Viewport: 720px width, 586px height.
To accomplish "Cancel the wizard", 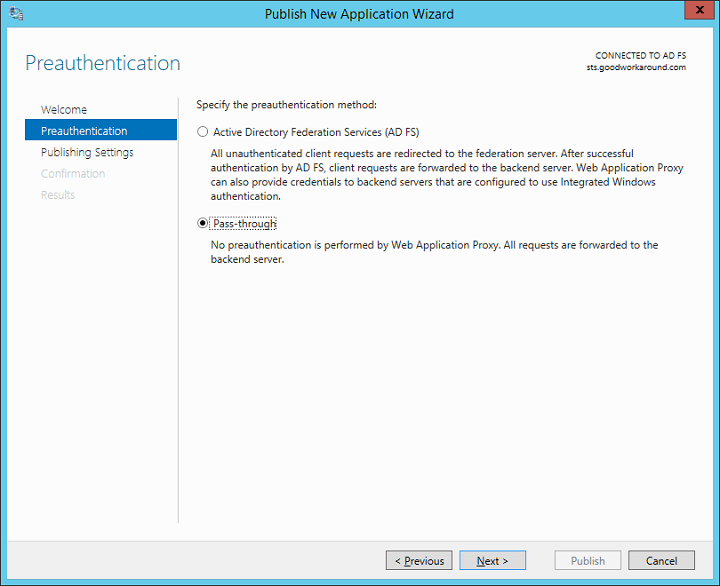I will click(x=661, y=561).
